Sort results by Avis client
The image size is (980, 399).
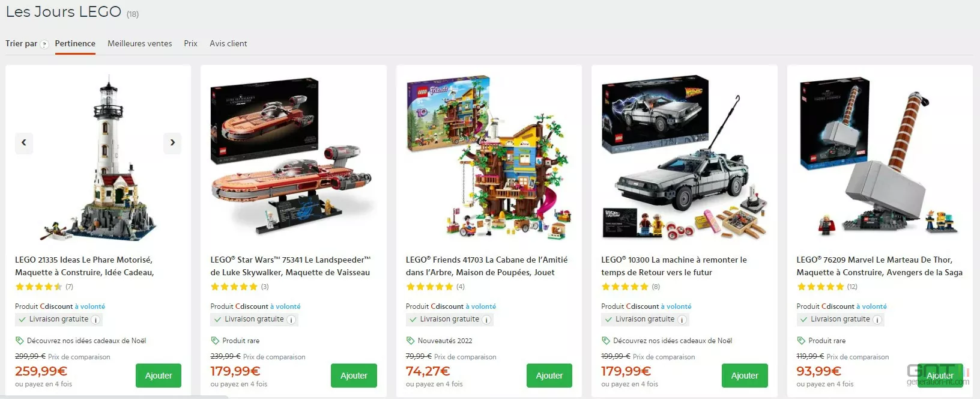click(x=228, y=43)
